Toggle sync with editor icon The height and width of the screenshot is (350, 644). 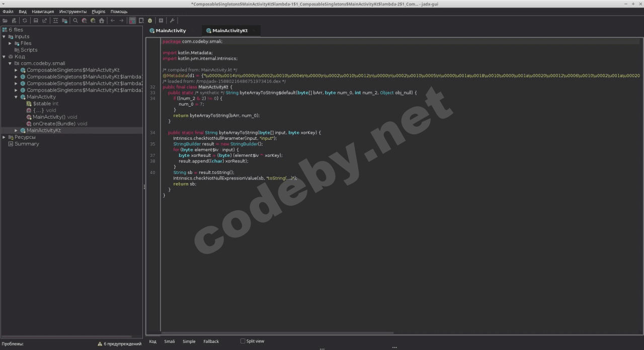point(55,21)
